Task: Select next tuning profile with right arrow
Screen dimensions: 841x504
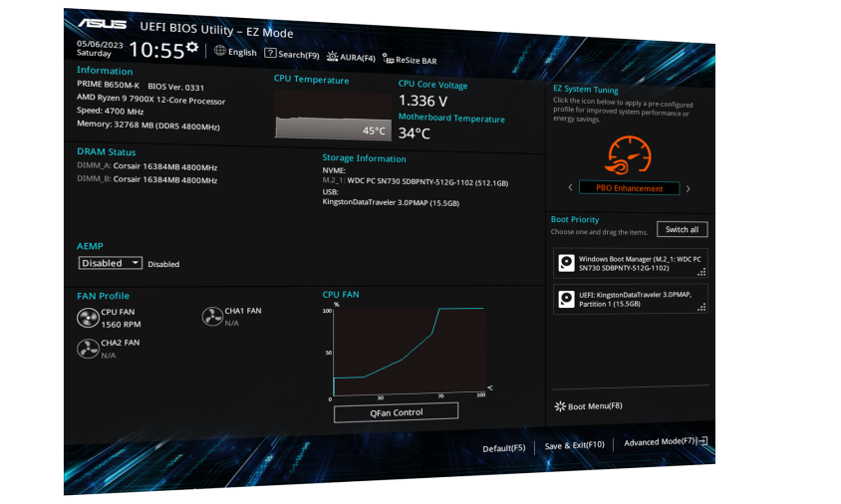Action: (689, 188)
